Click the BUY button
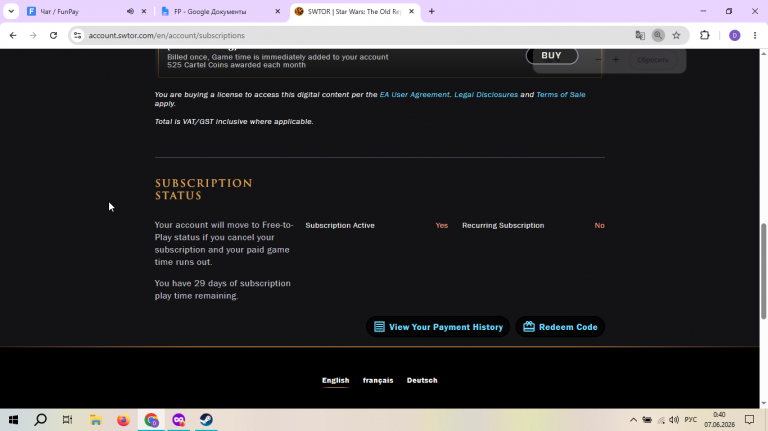Screen dimensions: 768x431 [x=552, y=55]
